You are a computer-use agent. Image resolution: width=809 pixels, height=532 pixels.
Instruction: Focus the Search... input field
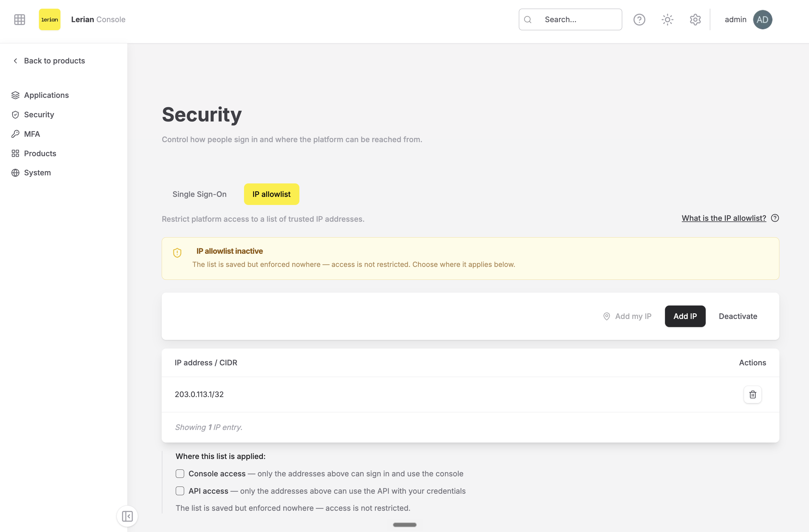pyautogui.click(x=570, y=19)
